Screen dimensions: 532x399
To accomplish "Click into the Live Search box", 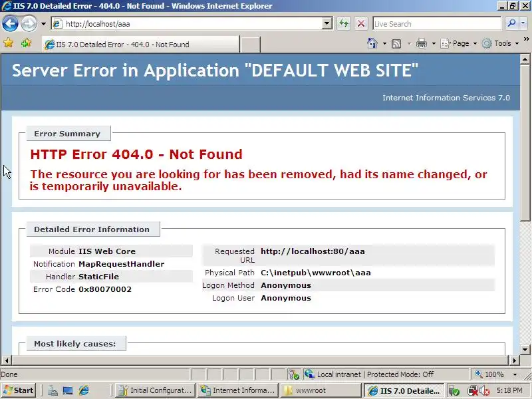I will (x=437, y=24).
